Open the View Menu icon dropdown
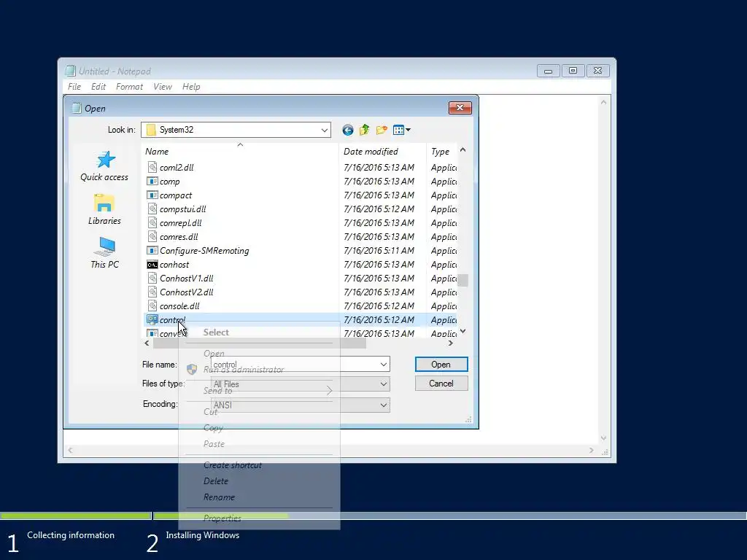This screenshot has width=747, height=560. pos(402,130)
